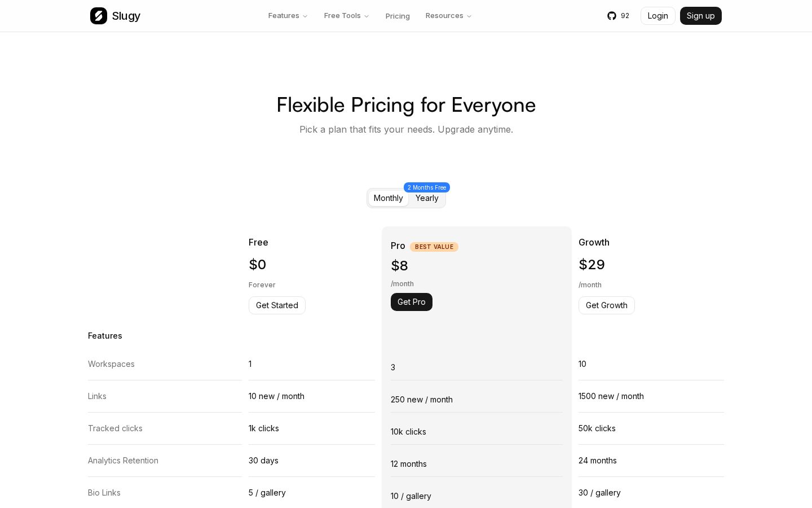The width and height of the screenshot is (812, 508).
Task: Click the Features section heading
Action: tap(105, 336)
